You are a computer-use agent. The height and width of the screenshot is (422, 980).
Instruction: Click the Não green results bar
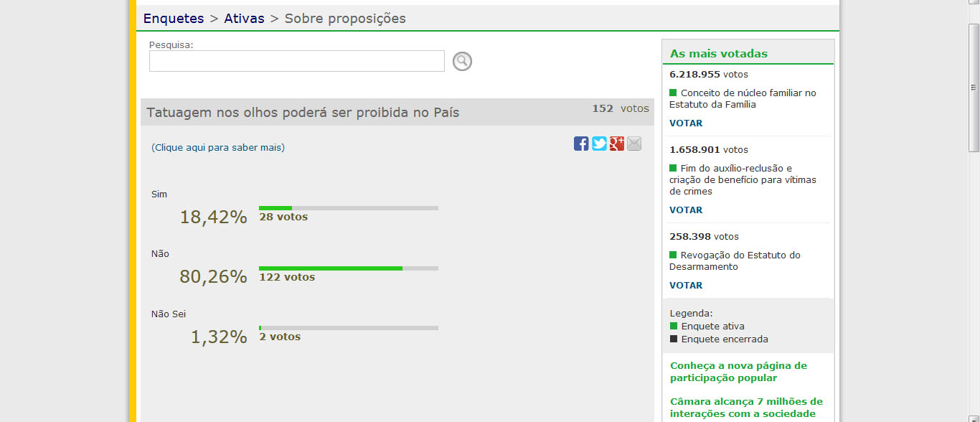pyautogui.click(x=330, y=268)
